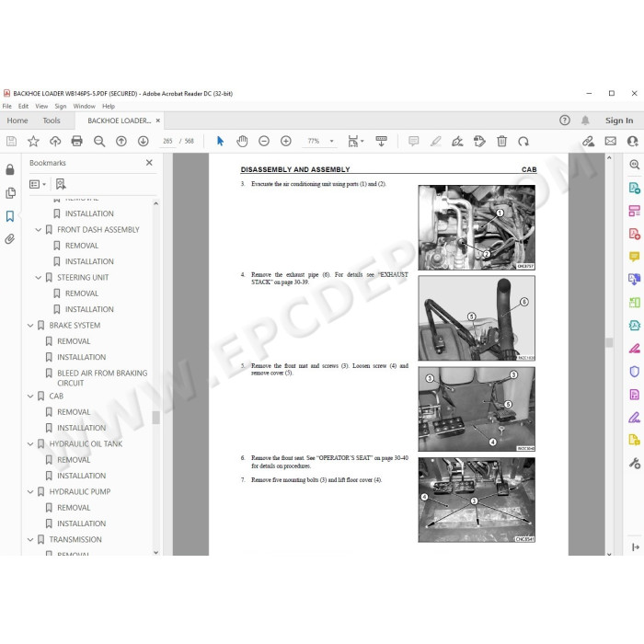This screenshot has width=644, height=644.
Task: Open the Page Thumbnails panel icon
Action: [x=10, y=193]
